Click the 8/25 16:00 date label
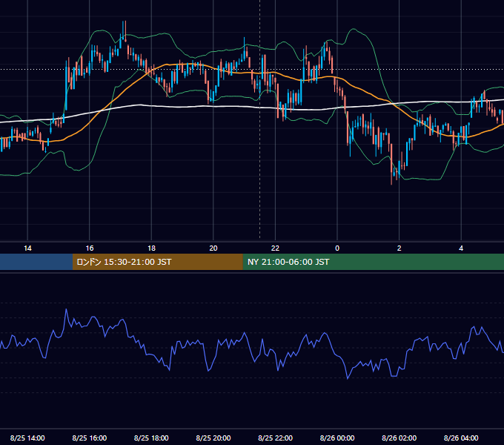The height and width of the screenshot is (445, 504). click(90, 438)
